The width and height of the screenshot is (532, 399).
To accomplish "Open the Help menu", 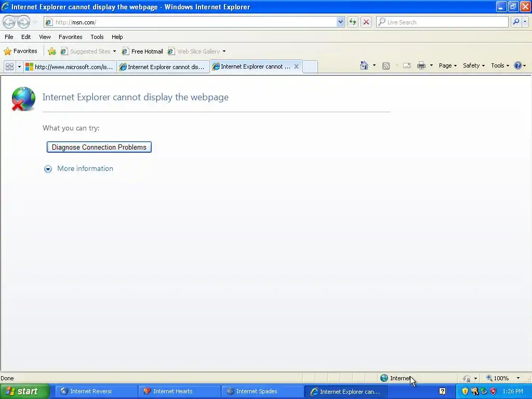I will click(x=117, y=37).
